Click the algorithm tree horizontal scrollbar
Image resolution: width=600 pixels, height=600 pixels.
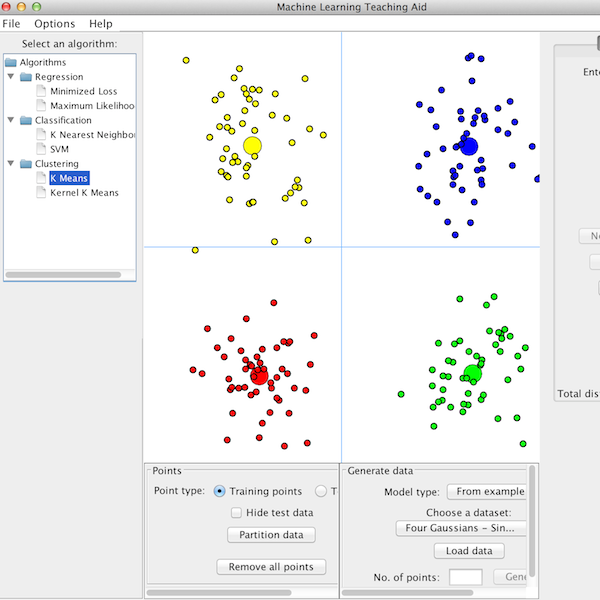[x=63, y=275]
